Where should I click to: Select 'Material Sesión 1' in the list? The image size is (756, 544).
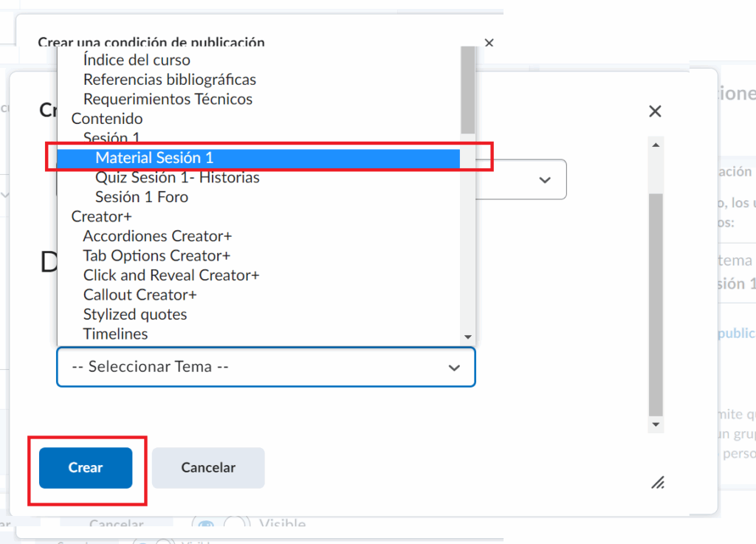coord(154,157)
